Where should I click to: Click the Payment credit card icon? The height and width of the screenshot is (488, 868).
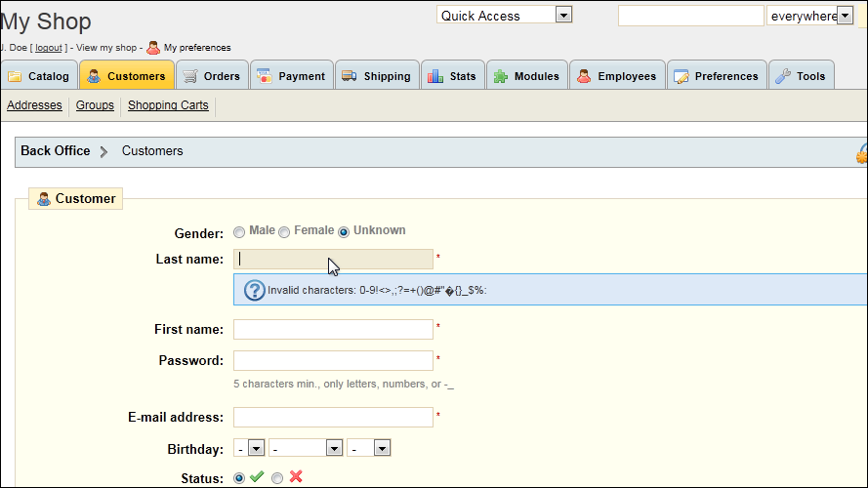click(x=264, y=76)
